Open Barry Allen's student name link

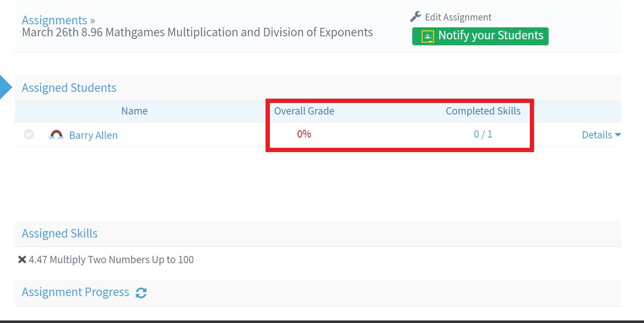[93, 135]
